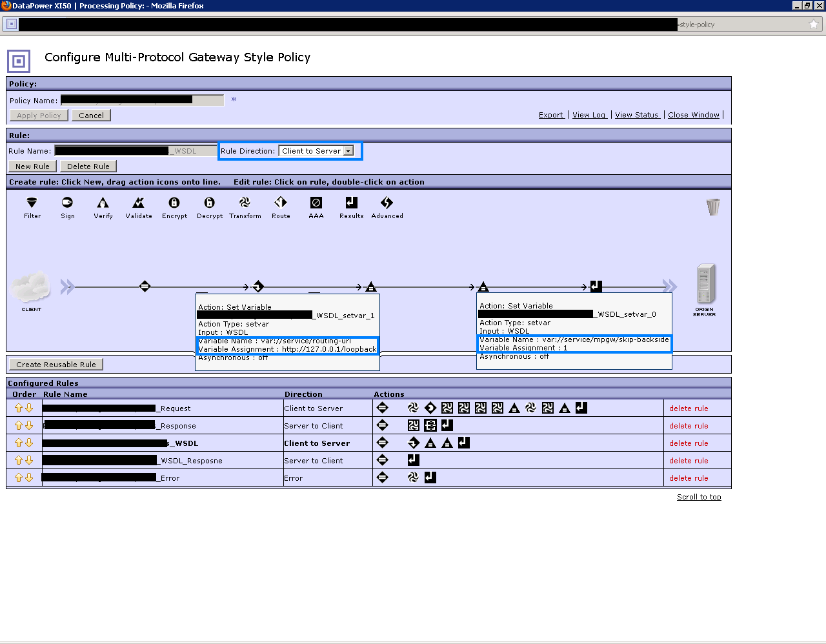
Task: Select the Verify action icon
Action: point(103,203)
